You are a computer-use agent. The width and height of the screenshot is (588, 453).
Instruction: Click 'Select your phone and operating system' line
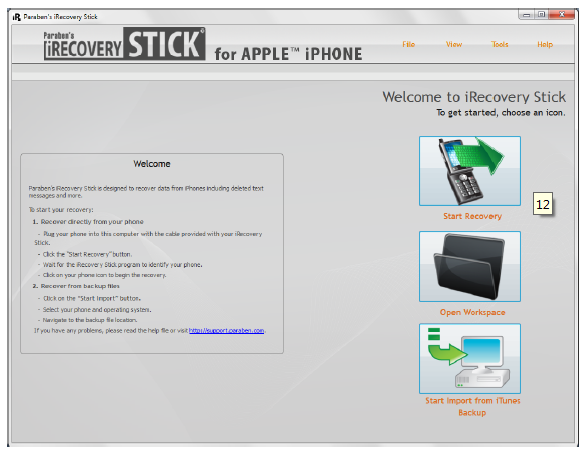pyautogui.click(x=97, y=310)
